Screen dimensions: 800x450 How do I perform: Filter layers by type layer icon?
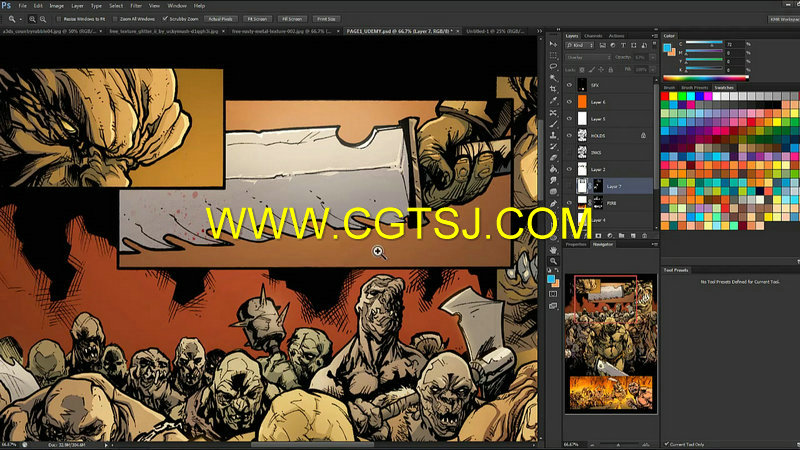[623, 45]
